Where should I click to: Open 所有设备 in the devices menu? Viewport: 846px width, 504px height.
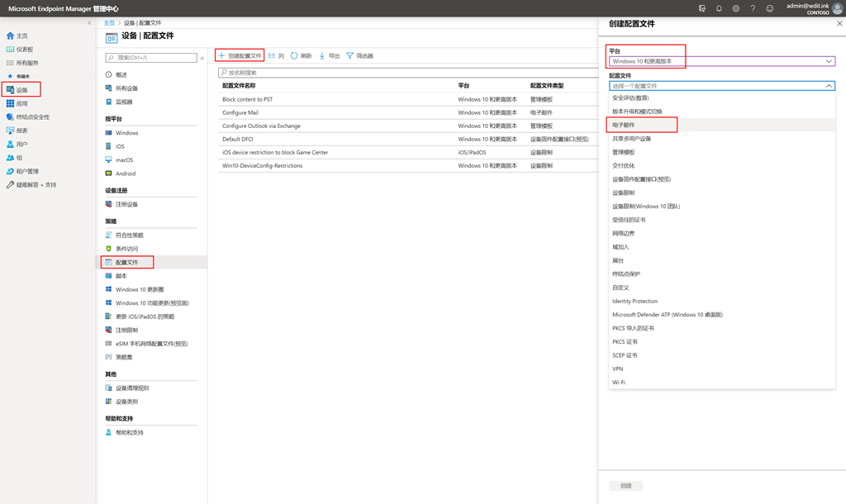pyautogui.click(x=126, y=88)
